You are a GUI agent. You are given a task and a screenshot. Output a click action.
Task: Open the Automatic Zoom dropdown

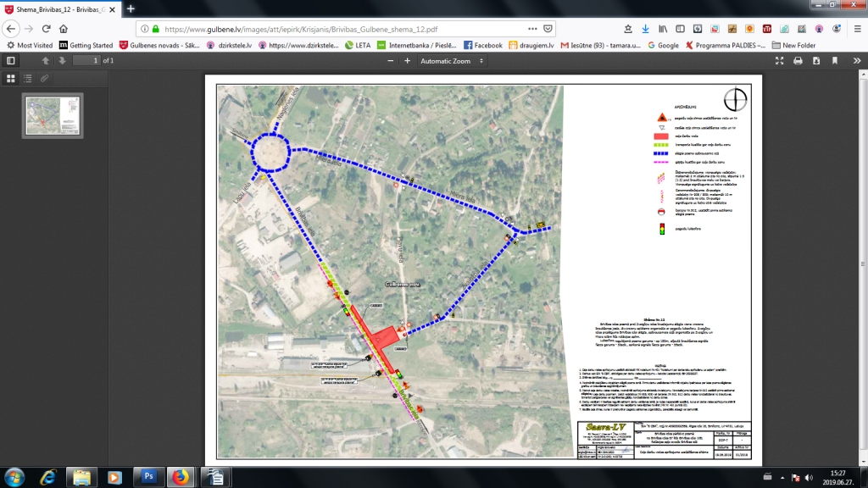click(x=452, y=61)
